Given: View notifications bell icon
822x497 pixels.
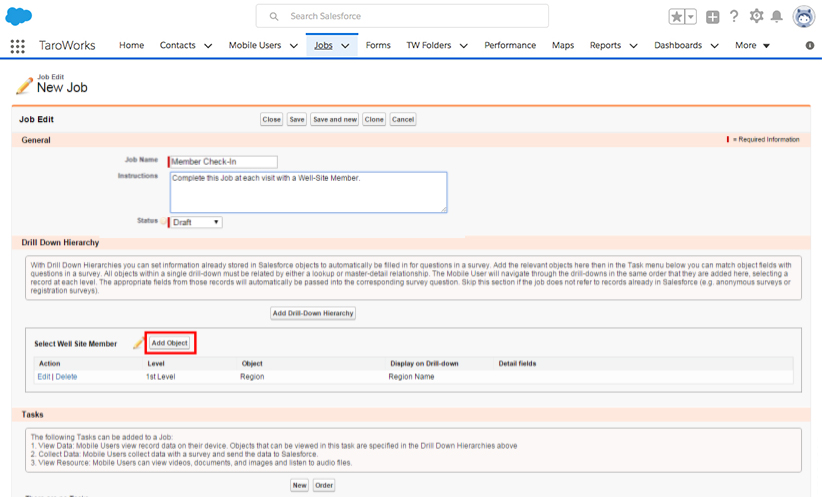Looking at the screenshot, I should (x=776, y=17).
